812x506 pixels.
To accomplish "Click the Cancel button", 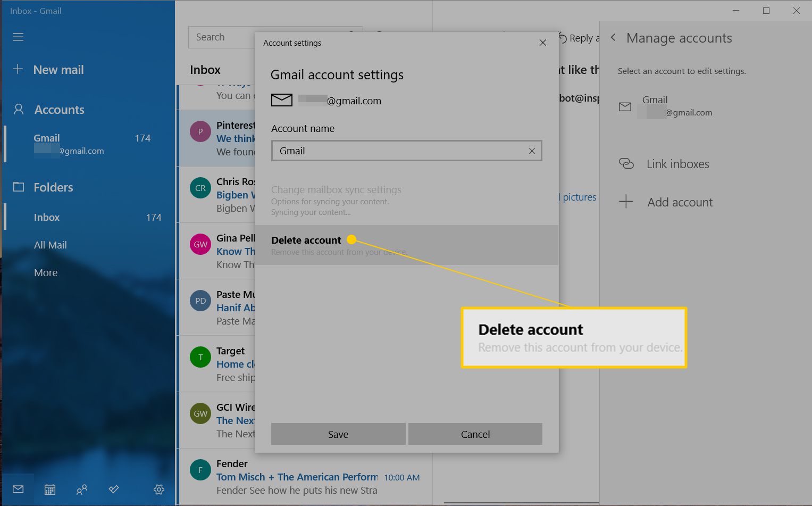I will coord(475,434).
